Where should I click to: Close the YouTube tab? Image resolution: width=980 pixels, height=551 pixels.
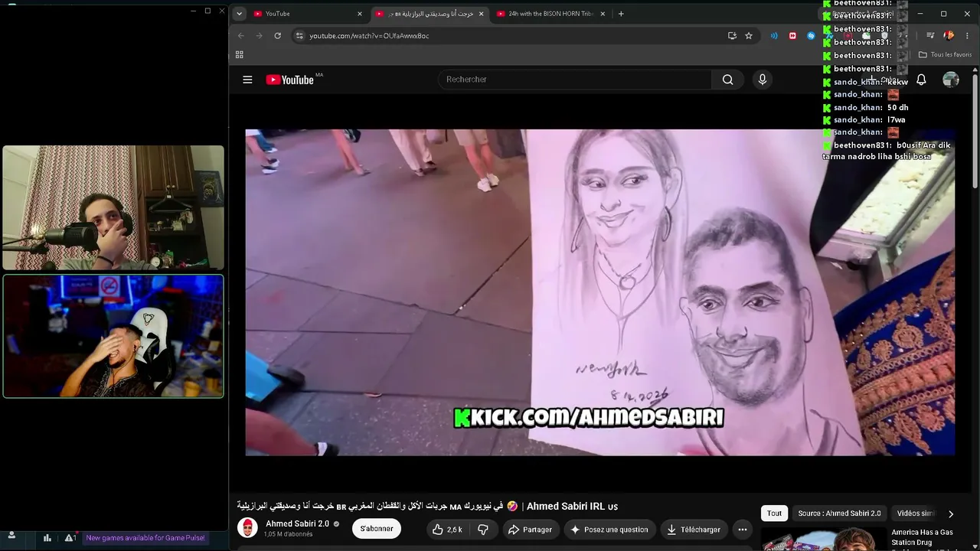click(360, 14)
